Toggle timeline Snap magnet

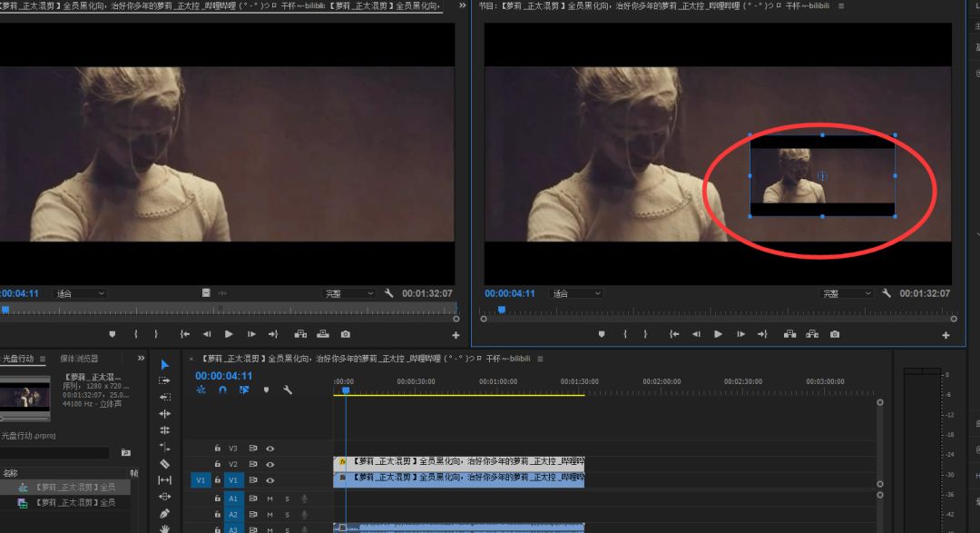pyautogui.click(x=222, y=390)
